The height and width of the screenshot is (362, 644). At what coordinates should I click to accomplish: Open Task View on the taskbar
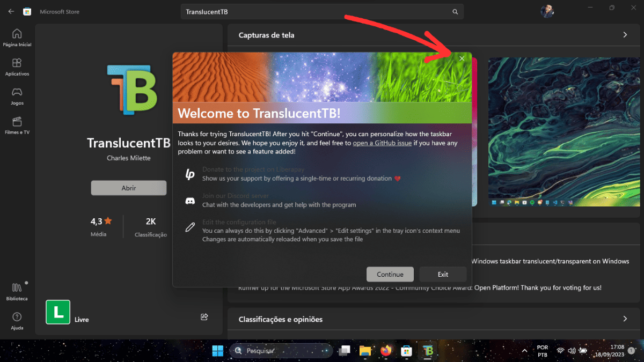point(344,351)
